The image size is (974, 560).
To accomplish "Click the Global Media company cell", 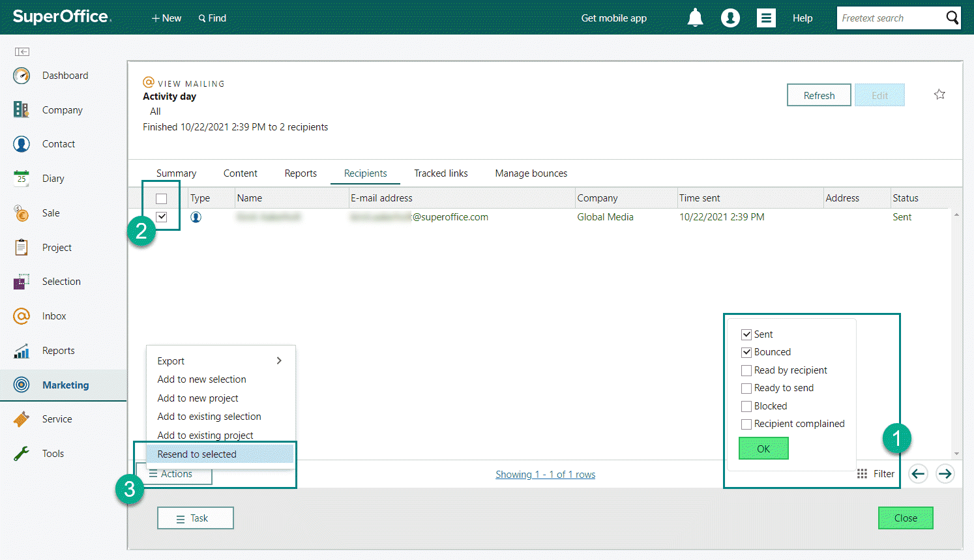I will point(605,217).
